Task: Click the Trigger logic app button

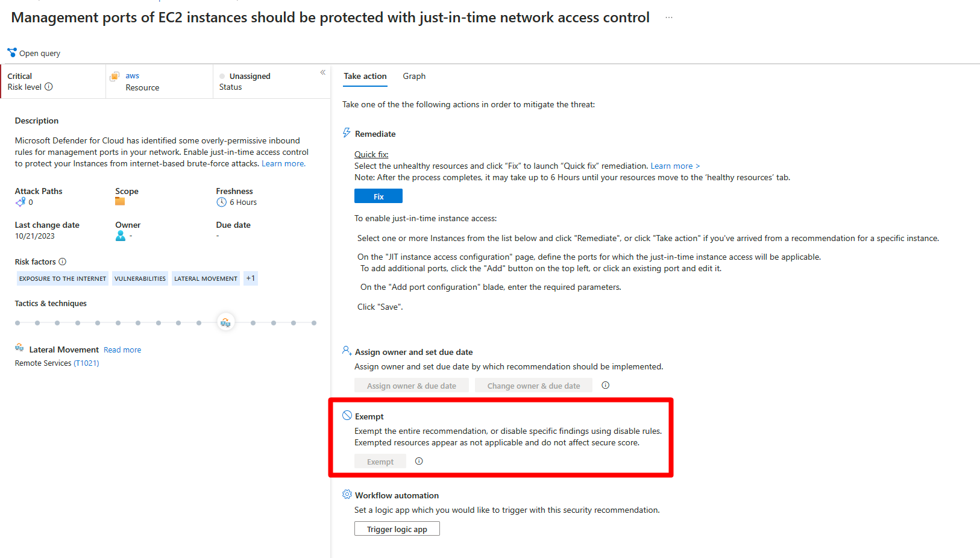Action: click(x=397, y=529)
